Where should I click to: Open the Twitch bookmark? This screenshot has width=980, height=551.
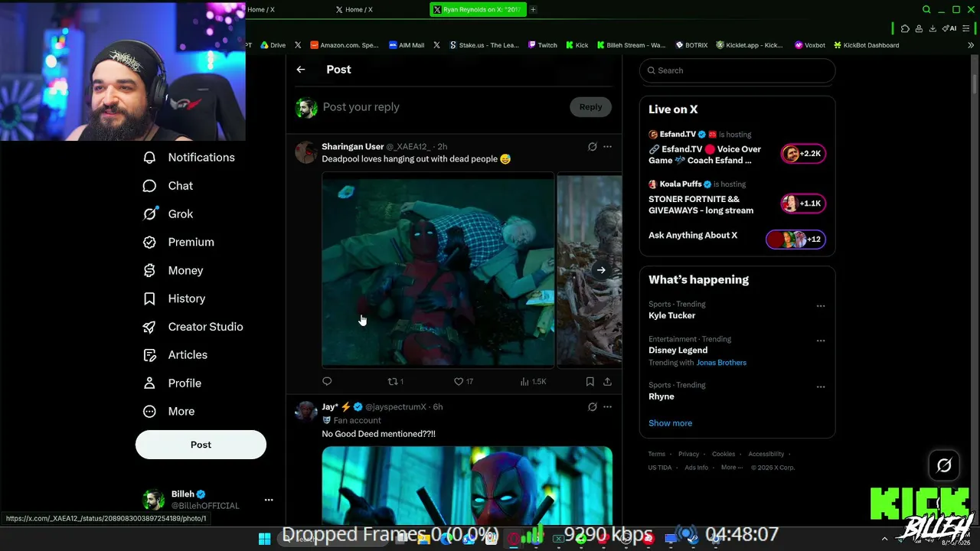pos(543,45)
